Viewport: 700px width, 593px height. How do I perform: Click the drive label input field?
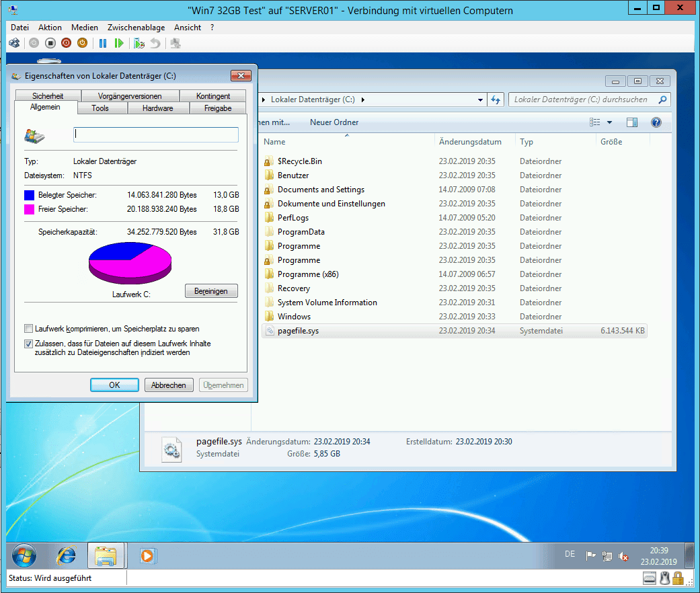pos(156,134)
